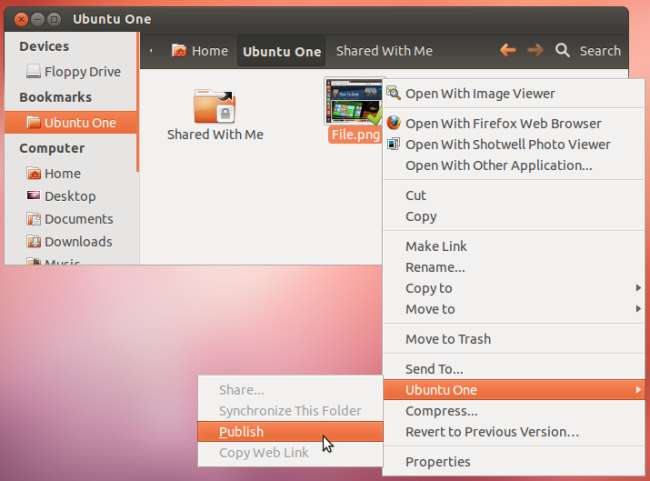Open the Ubuntu One context menu entry
This screenshot has width=650, height=481.
point(514,390)
